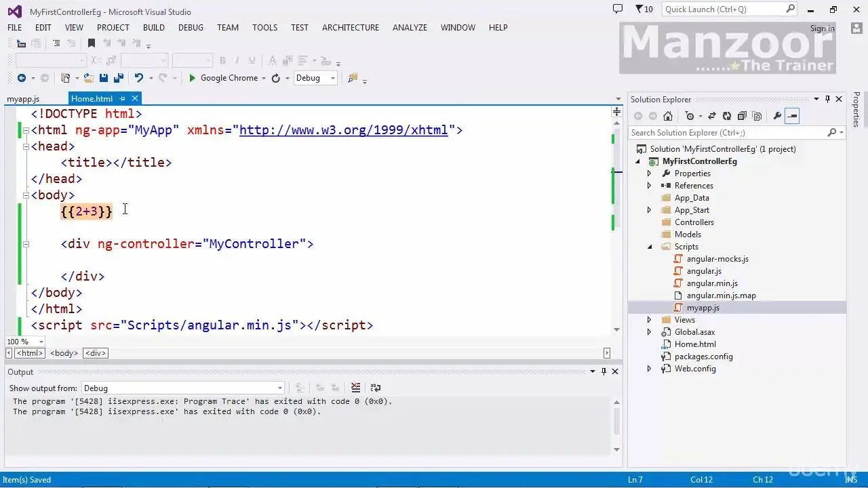
Task: Collapse the Scripts folder
Action: click(x=649, y=247)
